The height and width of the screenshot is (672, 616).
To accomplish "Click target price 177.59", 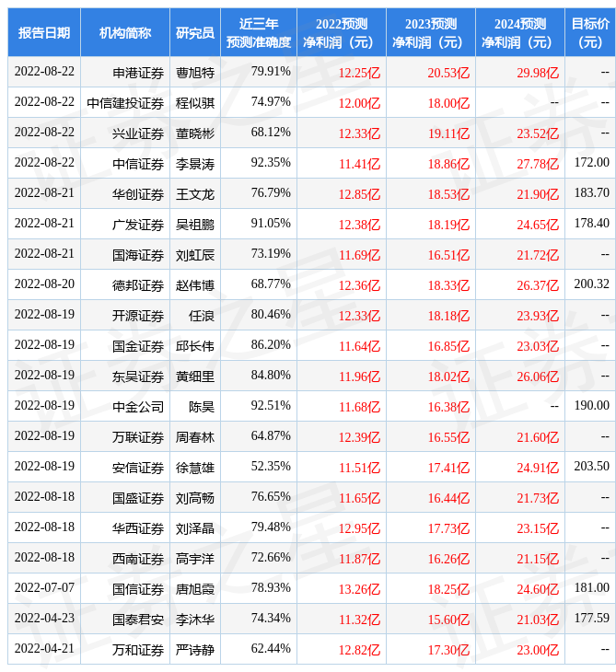I will [x=591, y=619].
